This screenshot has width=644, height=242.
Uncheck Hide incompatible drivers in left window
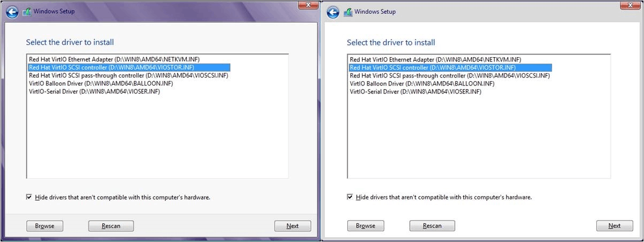coord(29,197)
